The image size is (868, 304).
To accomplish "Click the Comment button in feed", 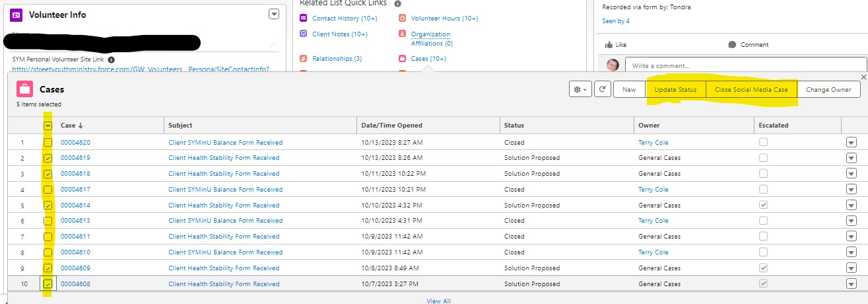I will click(749, 45).
